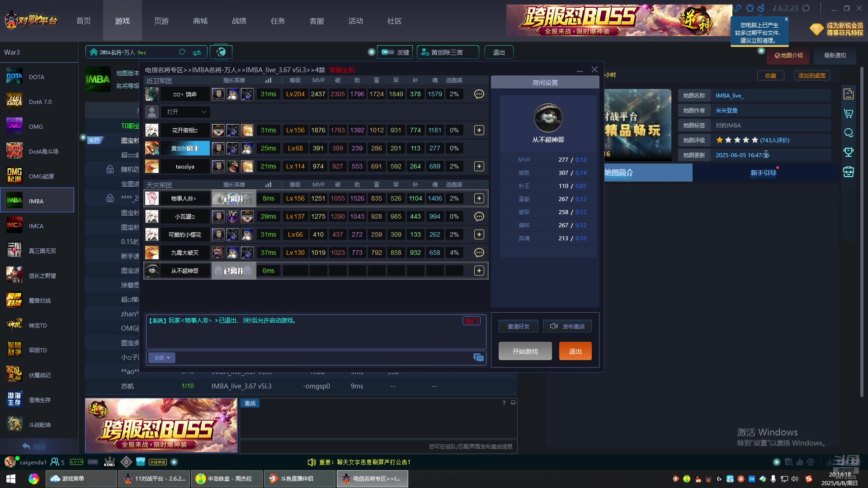
Task: Click the red 热门 tag in chat box
Action: coord(471,321)
